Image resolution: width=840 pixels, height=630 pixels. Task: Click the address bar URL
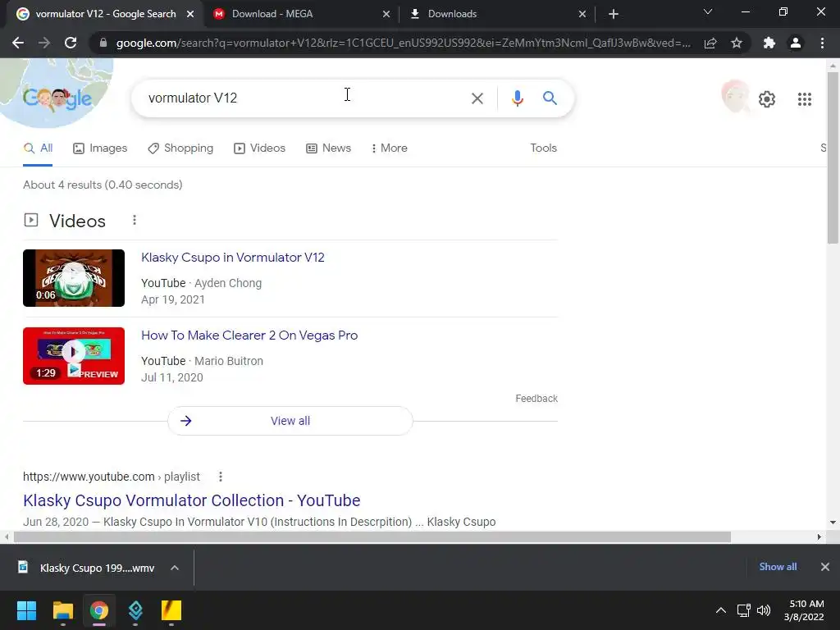[403, 43]
